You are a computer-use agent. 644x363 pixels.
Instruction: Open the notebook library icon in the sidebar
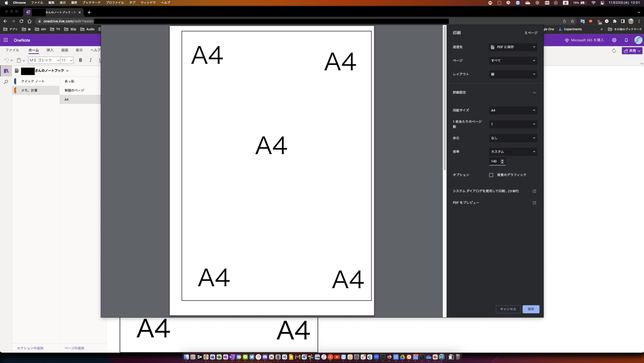coord(6,71)
